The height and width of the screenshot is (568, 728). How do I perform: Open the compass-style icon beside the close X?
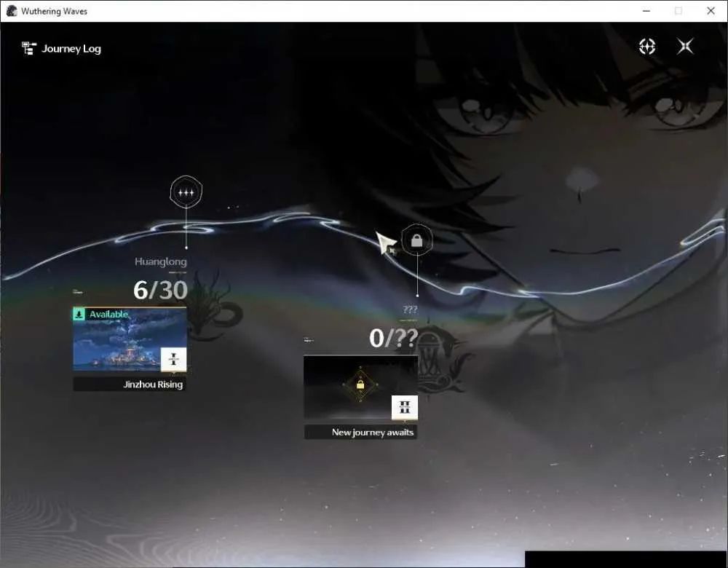[646, 47]
